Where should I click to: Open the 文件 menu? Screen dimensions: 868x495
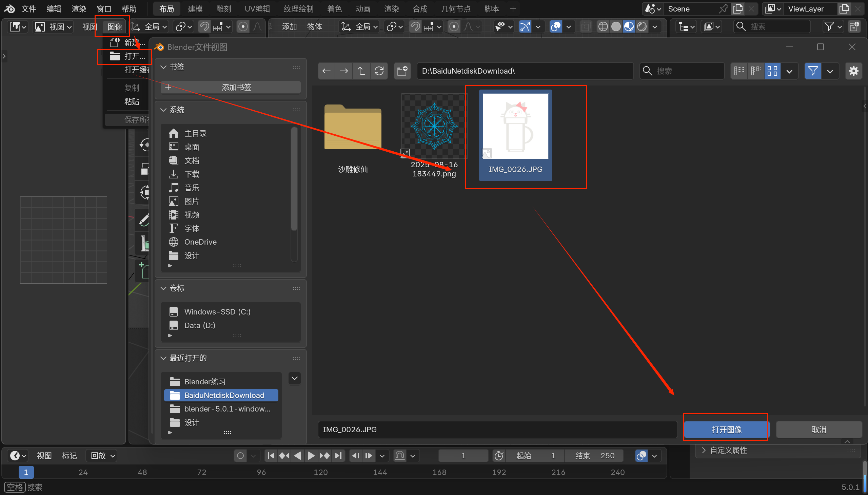[28, 9]
